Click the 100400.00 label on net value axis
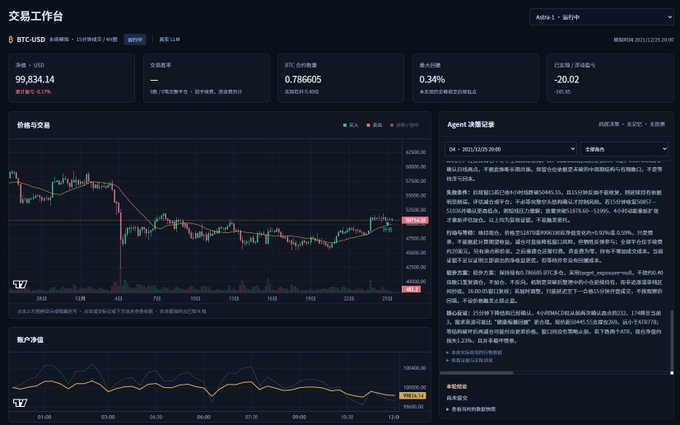 tap(415, 368)
